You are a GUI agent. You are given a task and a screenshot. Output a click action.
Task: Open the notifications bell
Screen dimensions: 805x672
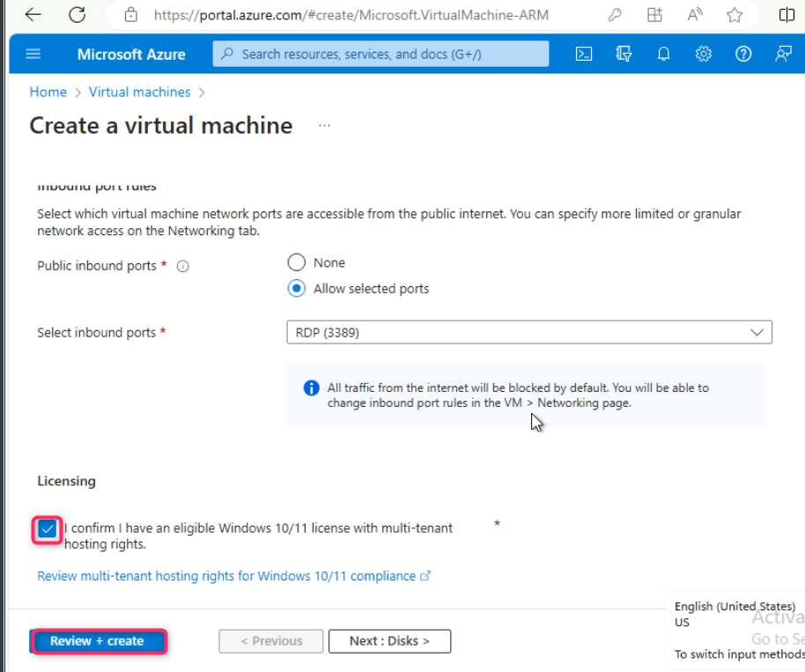pos(663,54)
